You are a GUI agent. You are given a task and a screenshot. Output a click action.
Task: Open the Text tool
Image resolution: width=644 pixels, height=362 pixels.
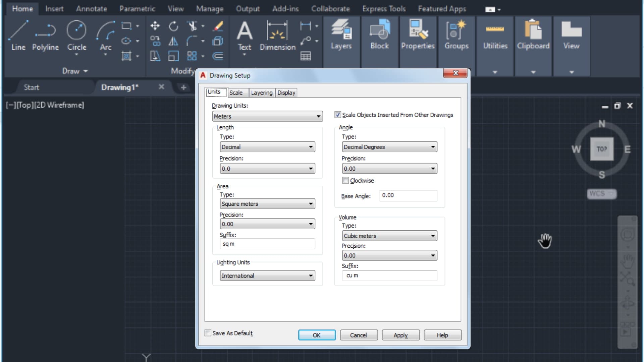point(245,35)
